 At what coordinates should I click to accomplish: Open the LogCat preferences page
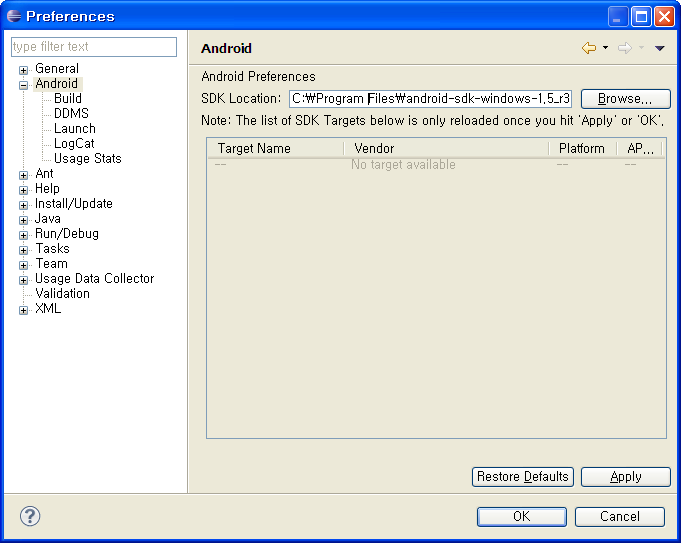[x=74, y=143]
